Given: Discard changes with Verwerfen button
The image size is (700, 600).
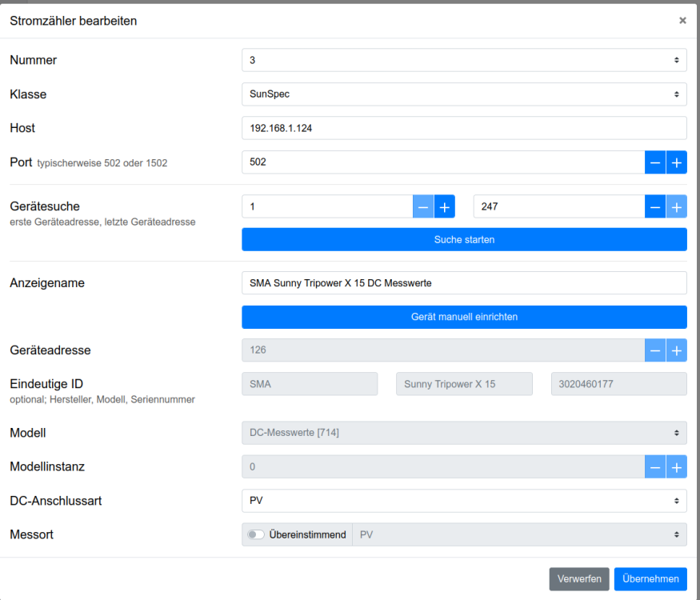Looking at the screenshot, I should point(579,578).
